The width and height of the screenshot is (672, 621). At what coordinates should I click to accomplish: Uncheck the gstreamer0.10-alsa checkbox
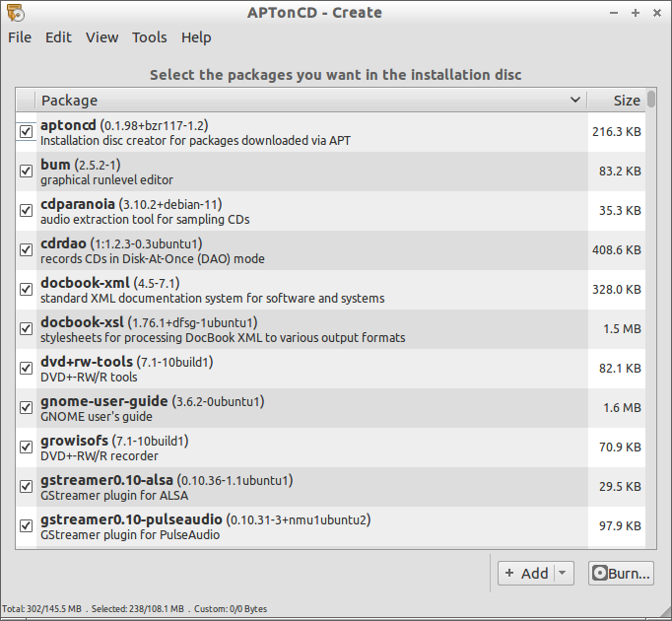27,486
